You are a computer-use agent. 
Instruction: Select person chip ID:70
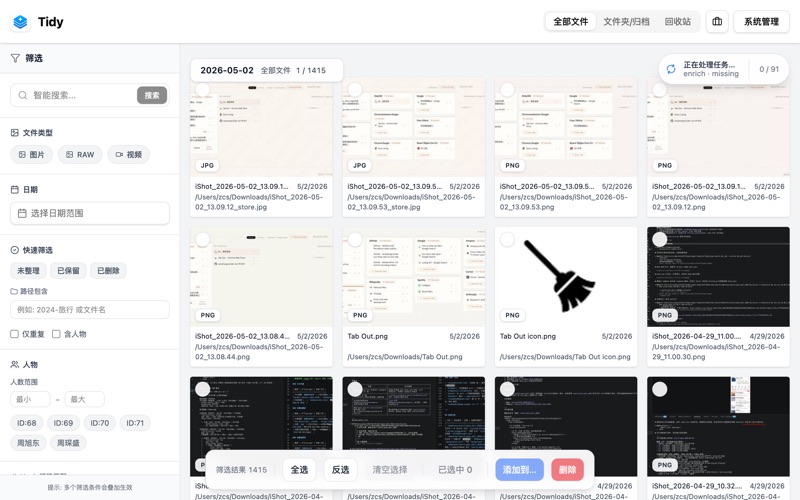click(x=99, y=423)
